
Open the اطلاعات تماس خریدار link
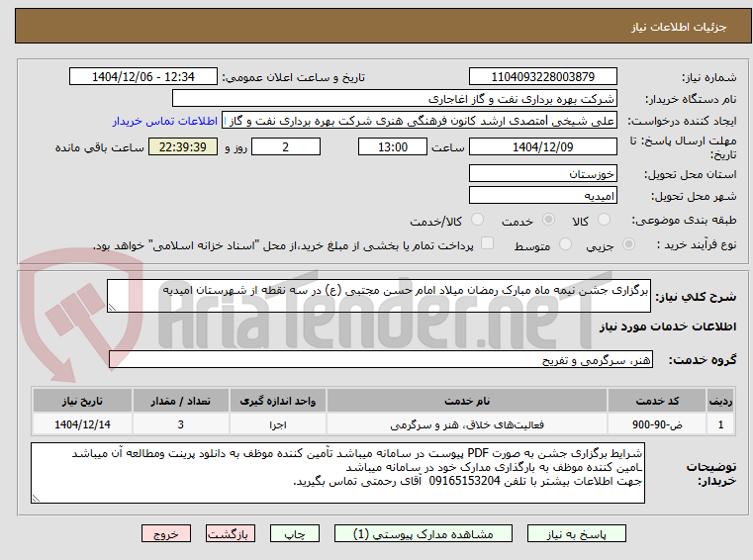(165, 121)
